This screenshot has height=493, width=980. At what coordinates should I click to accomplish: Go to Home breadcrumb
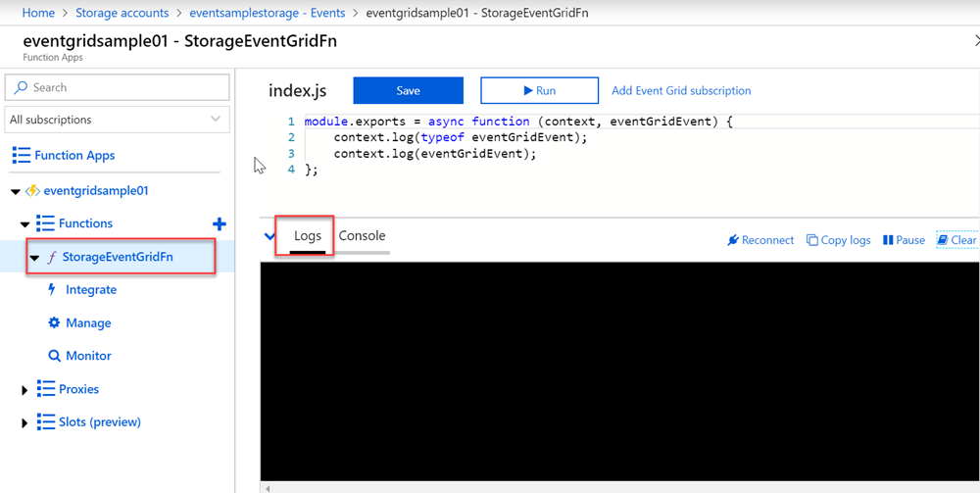tap(38, 13)
